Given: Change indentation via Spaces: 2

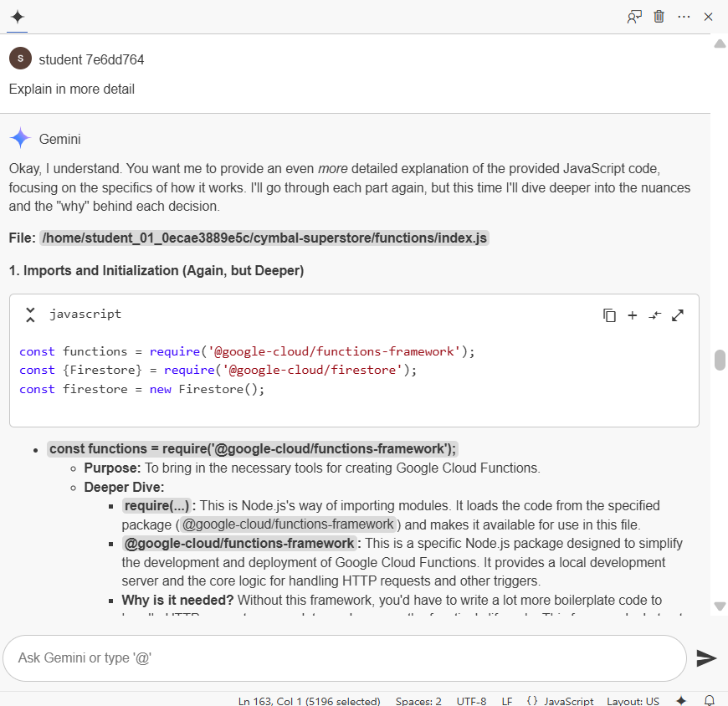Looking at the screenshot, I should [418, 700].
